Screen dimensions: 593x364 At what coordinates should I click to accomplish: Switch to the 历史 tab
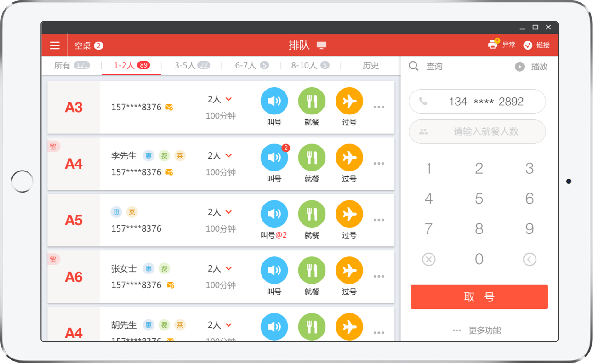click(x=371, y=65)
